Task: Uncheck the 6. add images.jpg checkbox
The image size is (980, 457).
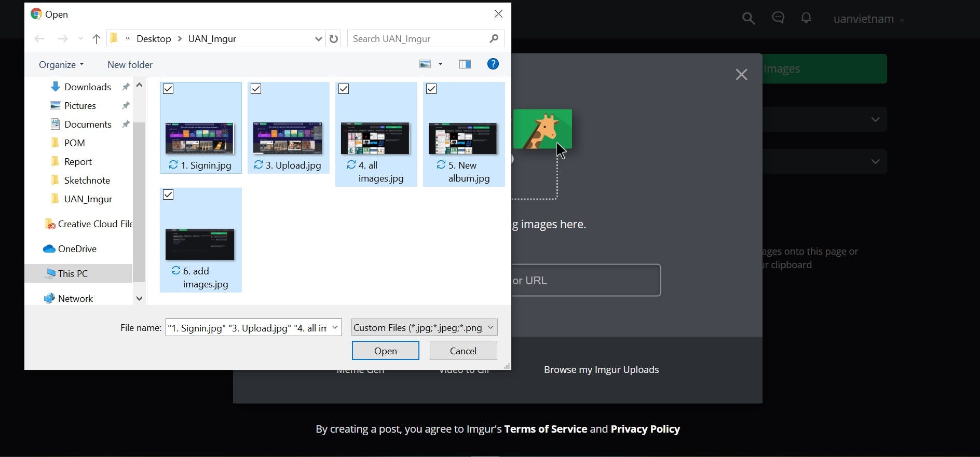Action: coord(168,195)
